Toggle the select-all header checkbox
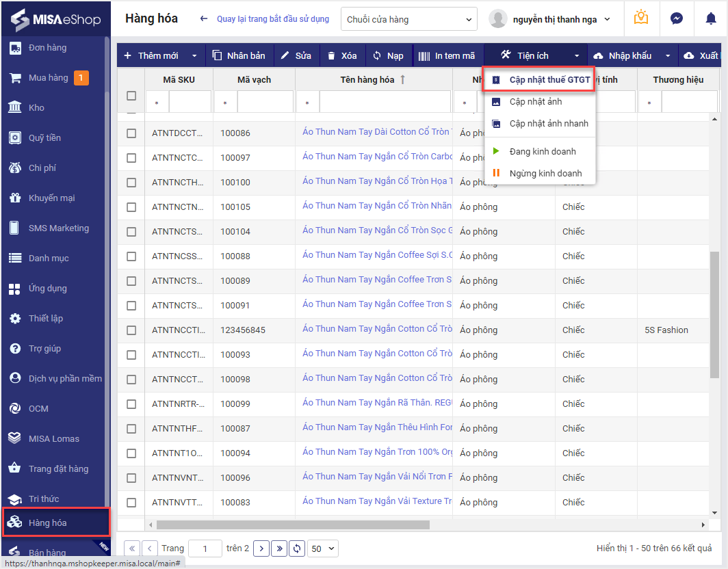The image size is (728, 569). point(131,96)
